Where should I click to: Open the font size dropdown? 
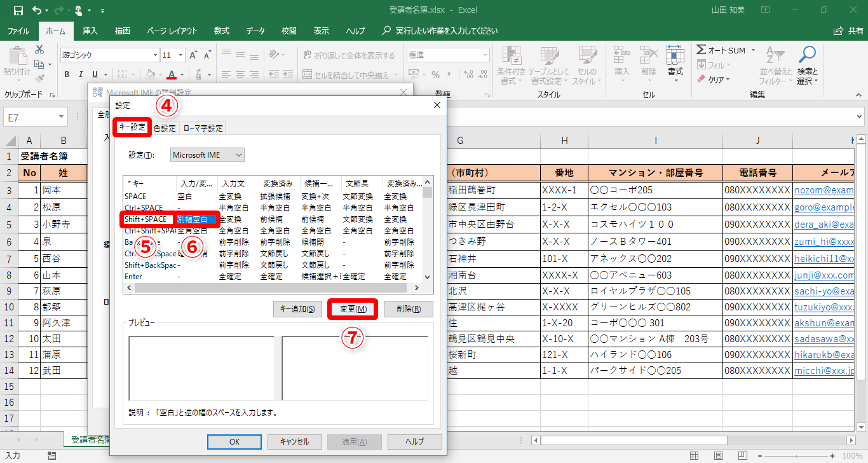click(180, 55)
